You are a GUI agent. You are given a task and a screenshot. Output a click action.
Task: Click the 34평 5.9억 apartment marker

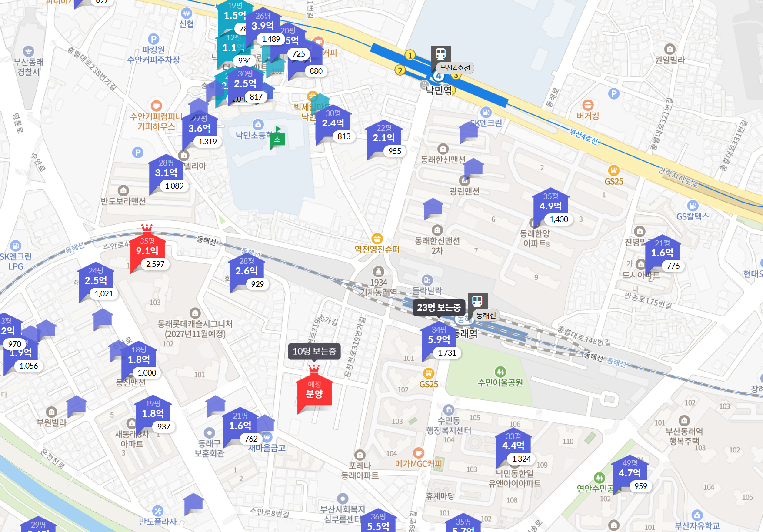(x=439, y=339)
